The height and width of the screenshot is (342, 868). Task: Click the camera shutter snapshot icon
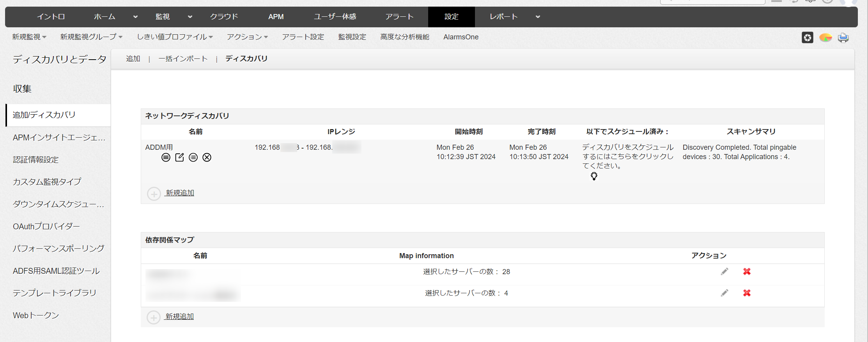pyautogui.click(x=807, y=37)
